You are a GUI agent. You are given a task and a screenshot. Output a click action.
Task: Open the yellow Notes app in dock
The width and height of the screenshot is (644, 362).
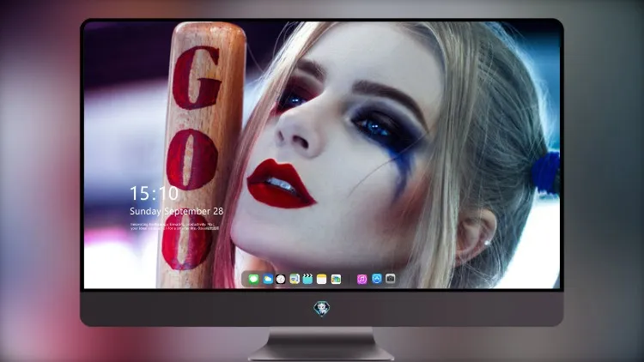click(322, 279)
